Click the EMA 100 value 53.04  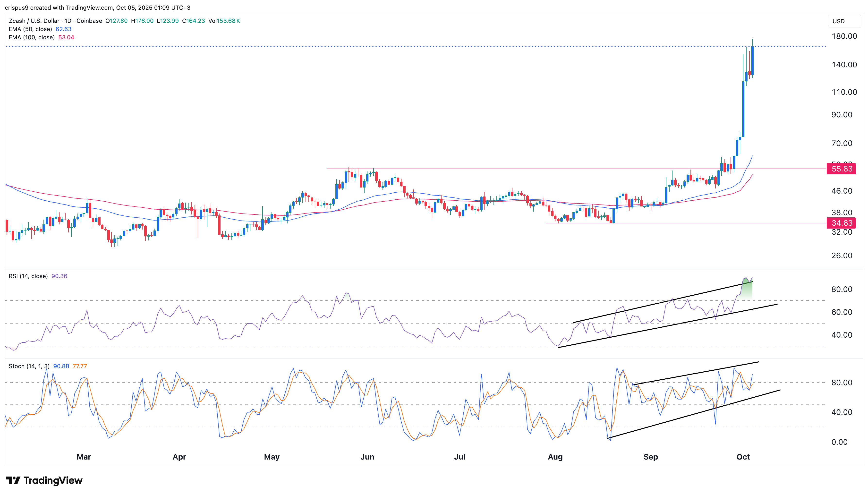(66, 37)
